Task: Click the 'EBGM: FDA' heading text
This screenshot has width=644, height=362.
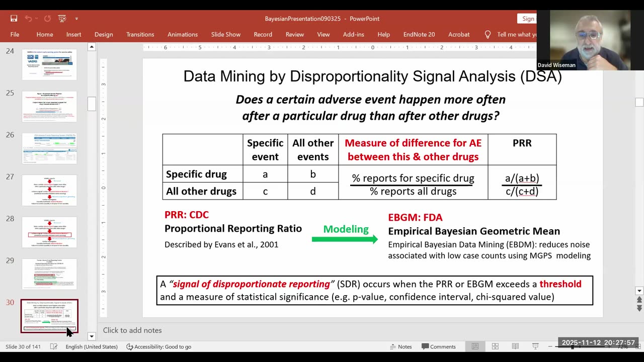Action: pyautogui.click(x=415, y=218)
